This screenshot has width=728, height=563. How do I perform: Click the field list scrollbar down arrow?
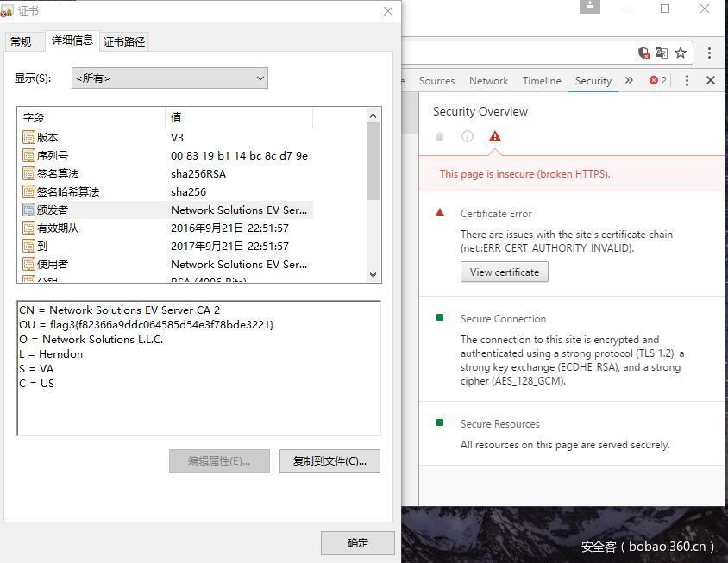click(x=373, y=274)
